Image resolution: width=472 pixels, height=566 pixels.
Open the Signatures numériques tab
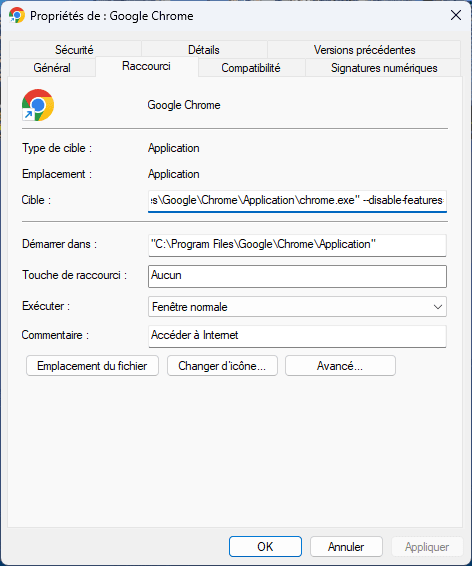(384, 68)
